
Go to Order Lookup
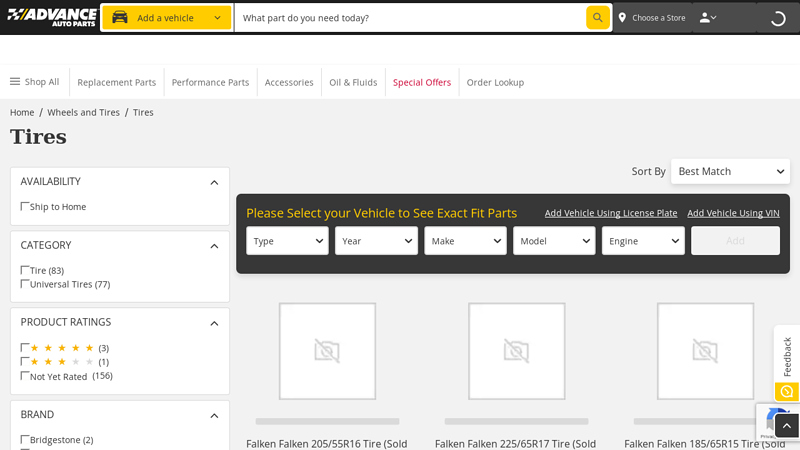[495, 82]
